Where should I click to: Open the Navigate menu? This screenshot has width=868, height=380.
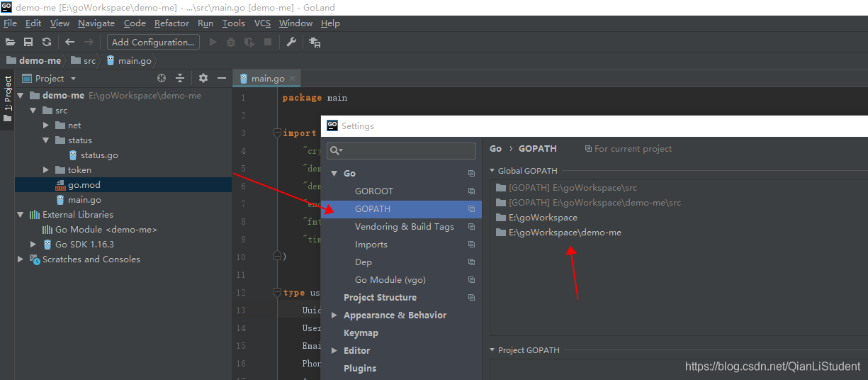point(96,23)
